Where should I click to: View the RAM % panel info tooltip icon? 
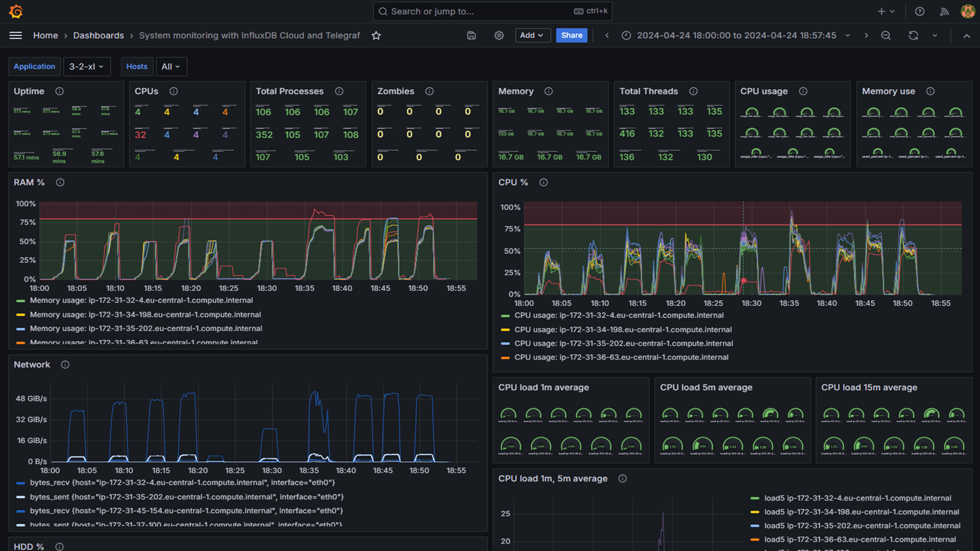[x=60, y=182]
